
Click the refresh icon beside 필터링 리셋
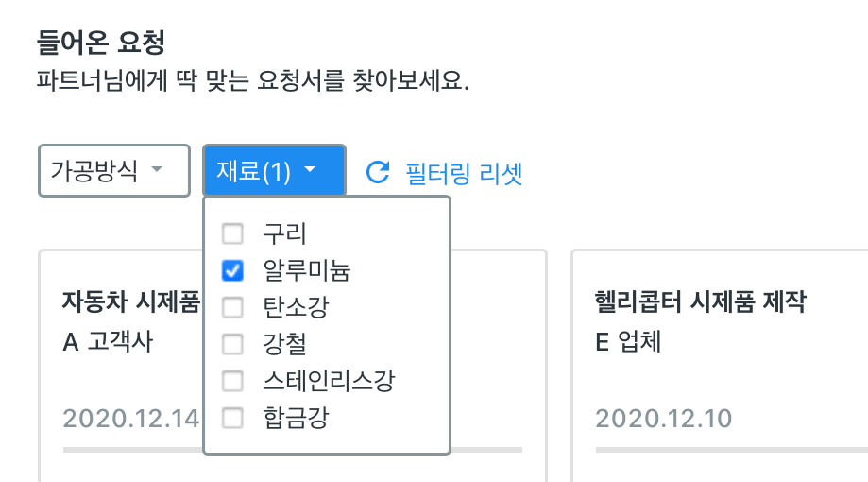click(378, 171)
